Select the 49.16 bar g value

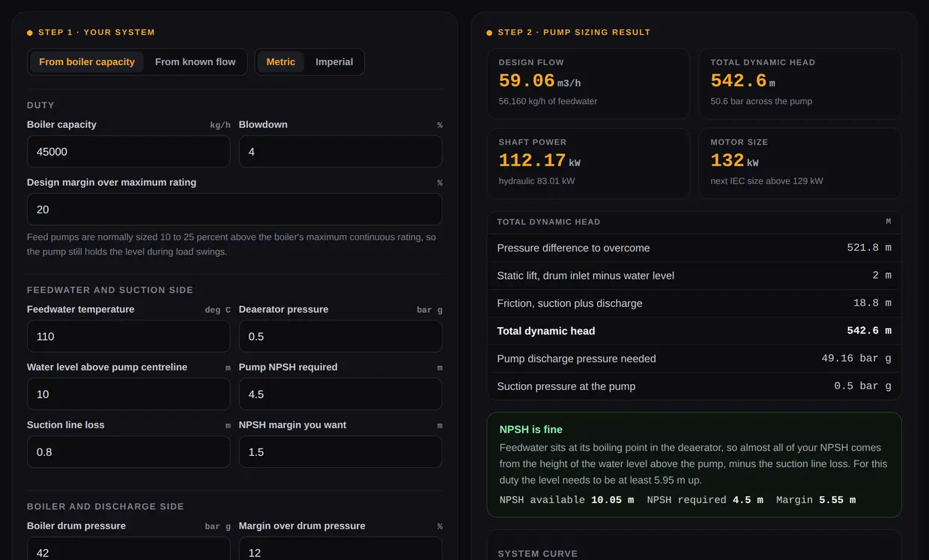[x=856, y=359]
